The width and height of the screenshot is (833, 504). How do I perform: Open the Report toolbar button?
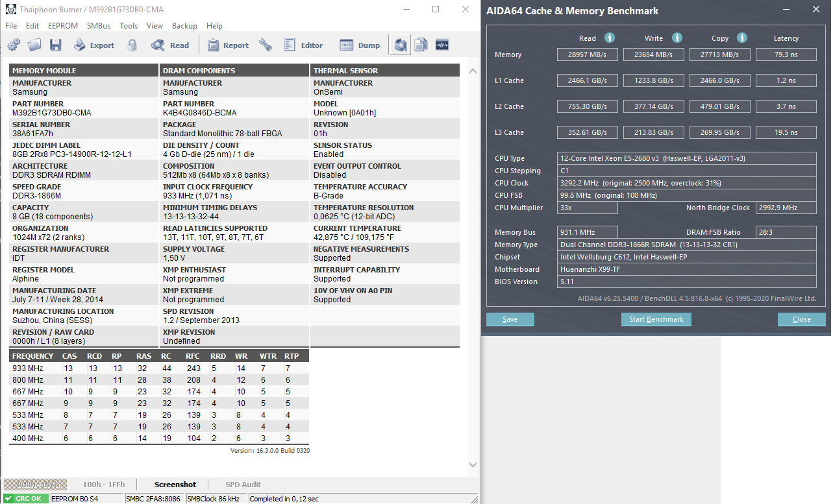[228, 45]
